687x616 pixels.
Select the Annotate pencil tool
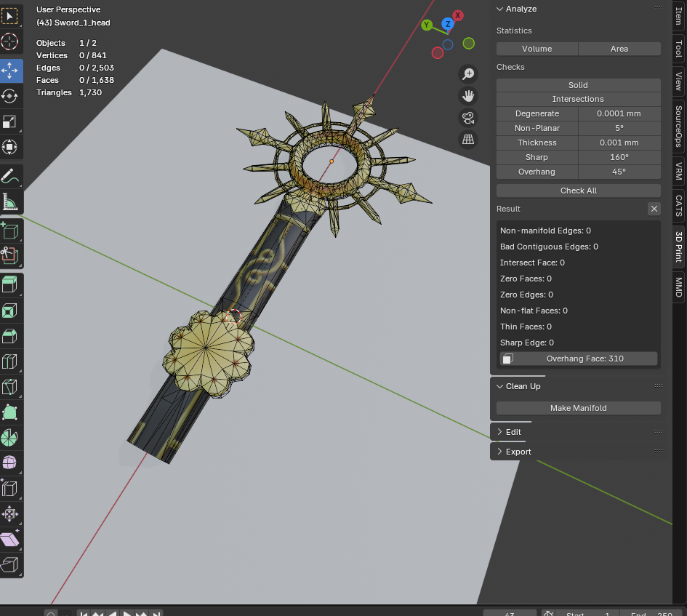[10, 176]
